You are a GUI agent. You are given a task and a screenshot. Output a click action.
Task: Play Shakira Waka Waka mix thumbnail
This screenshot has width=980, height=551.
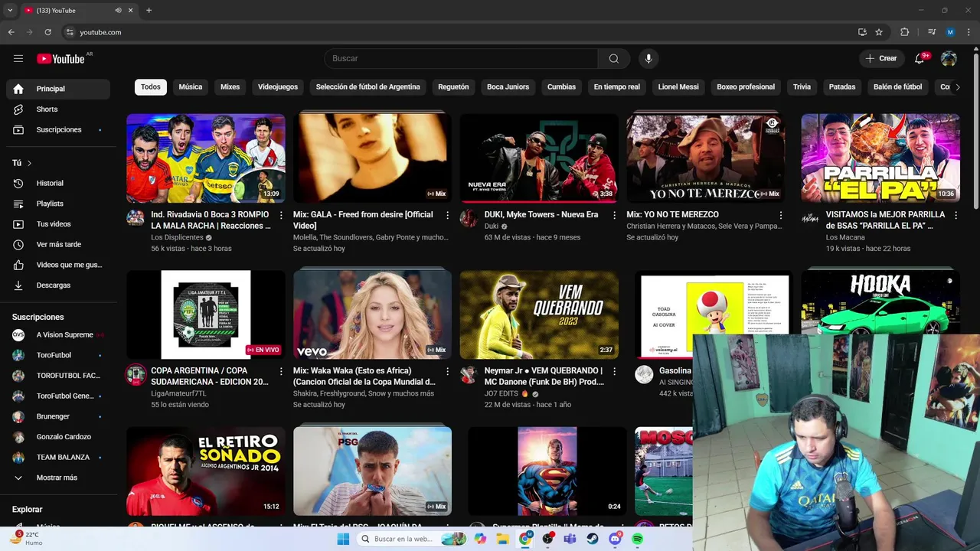pos(372,315)
